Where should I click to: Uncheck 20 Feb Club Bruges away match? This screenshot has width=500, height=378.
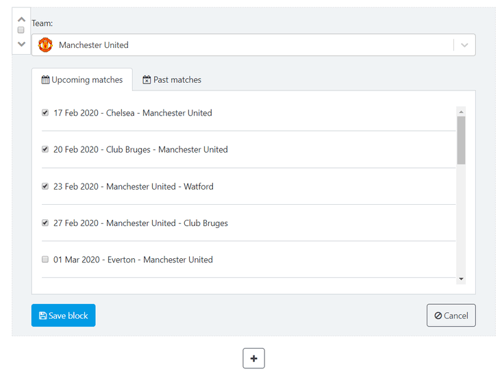[x=45, y=149]
